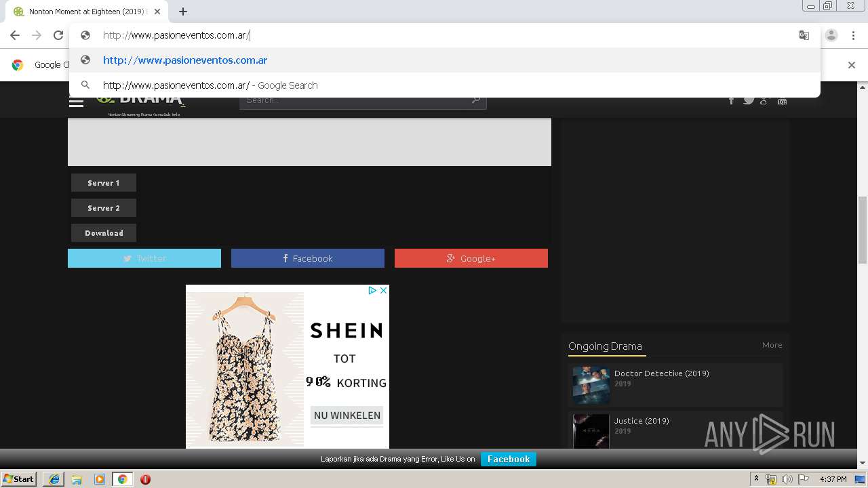Close the SHEIN advertisement
This screenshot has width=868, height=488.
pos(383,290)
